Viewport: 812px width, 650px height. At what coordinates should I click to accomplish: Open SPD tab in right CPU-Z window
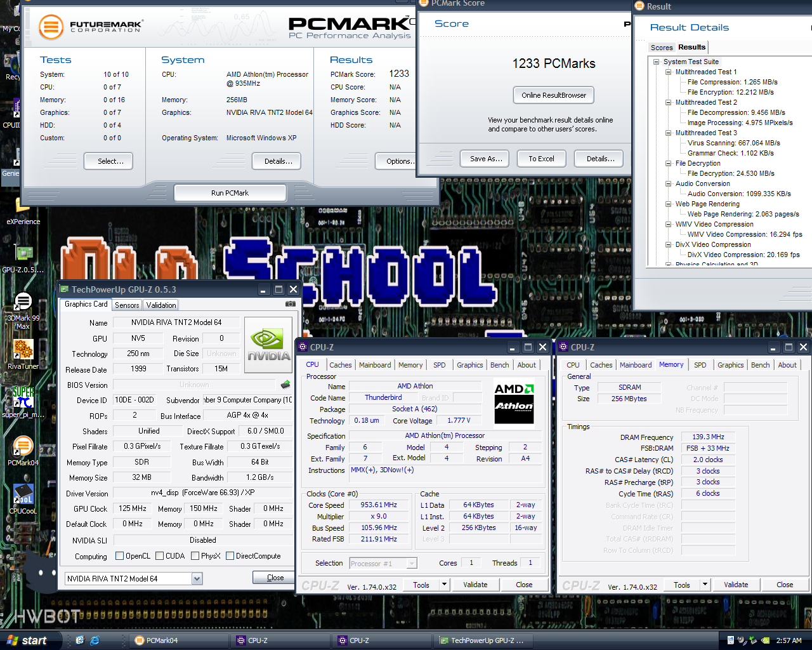pyautogui.click(x=700, y=365)
